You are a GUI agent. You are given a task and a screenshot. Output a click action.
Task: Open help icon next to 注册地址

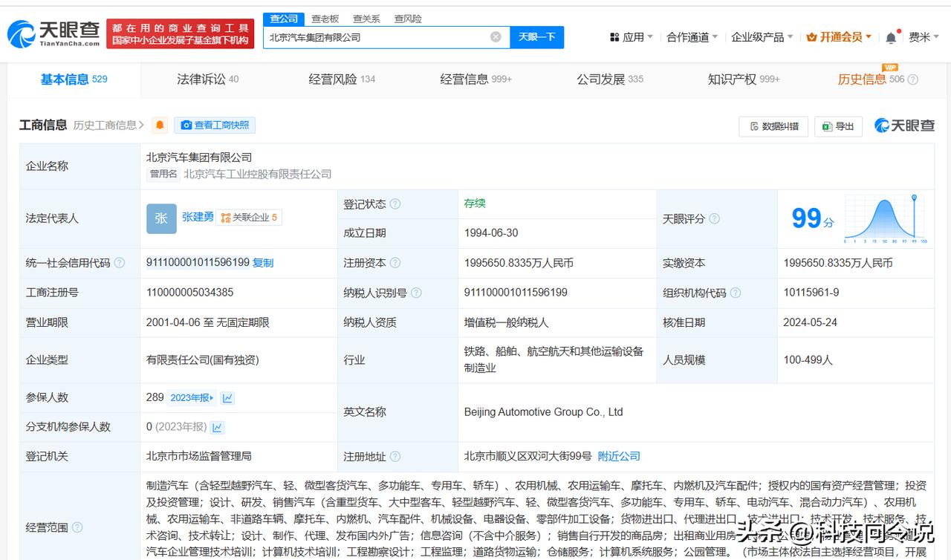(x=395, y=457)
